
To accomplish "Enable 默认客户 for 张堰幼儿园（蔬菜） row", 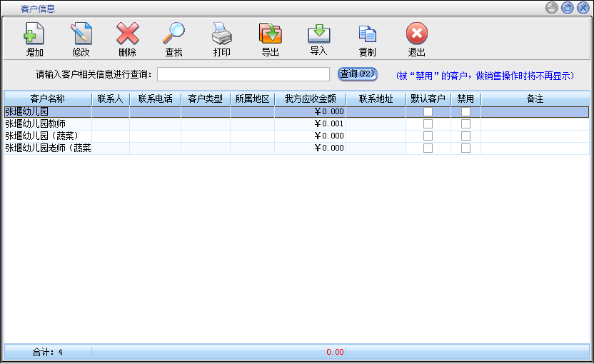I will [x=428, y=136].
